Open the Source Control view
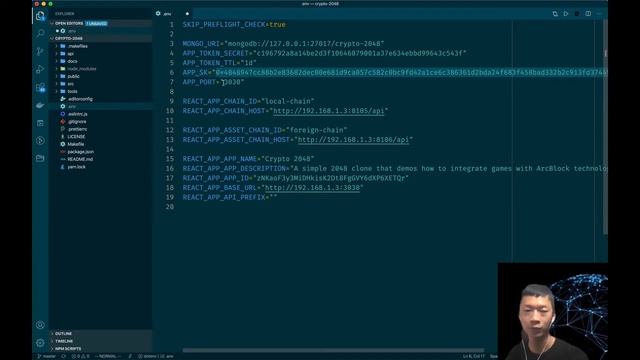Screen dimensions: 640x360 40,51
